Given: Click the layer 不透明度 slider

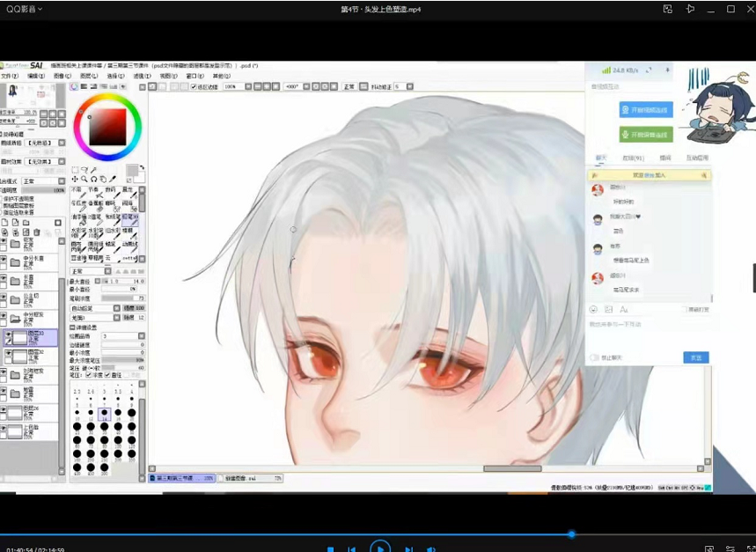Looking at the screenshot, I should [43, 190].
